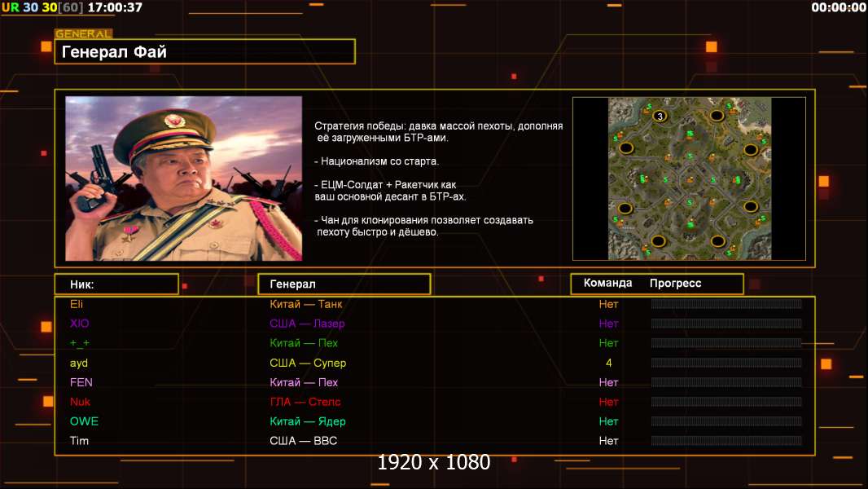868x489 pixels.
Task: Click General Fai's portrait image
Action: coord(183,178)
